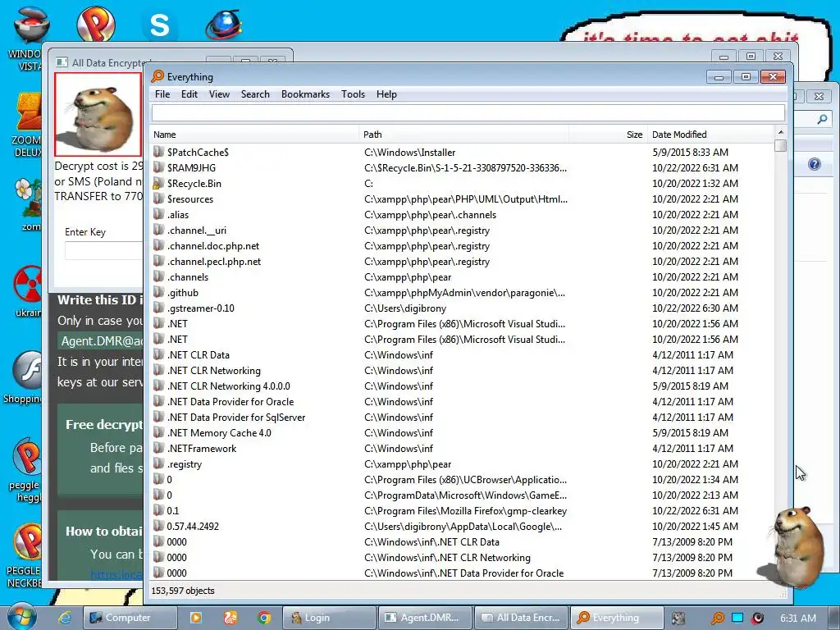Viewport: 840px width, 630px height.
Task: Sort results by the Path column header
Action: pyautogui.click(x=464, y=135)
